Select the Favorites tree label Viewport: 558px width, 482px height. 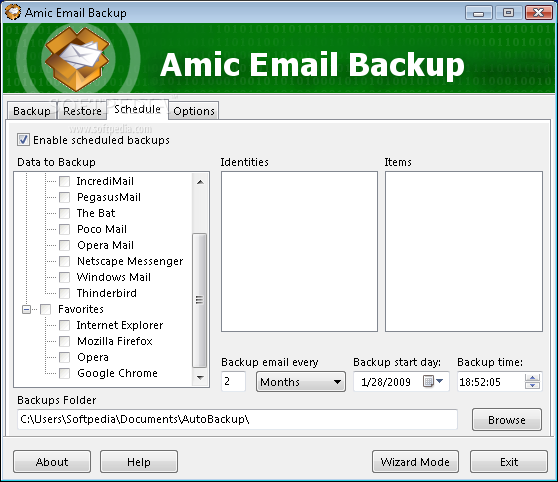pyautogui.click(x=81, y=309)
